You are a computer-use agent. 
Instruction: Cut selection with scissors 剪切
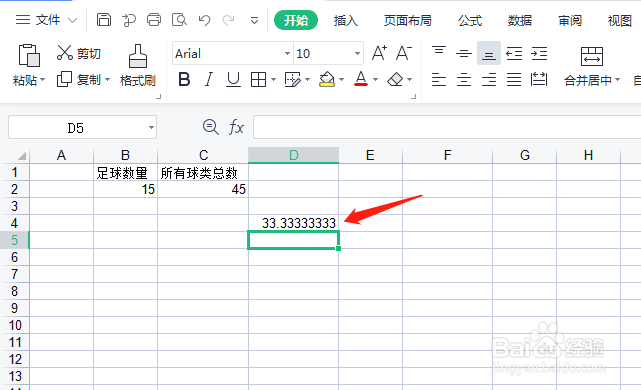click(78, 53)
